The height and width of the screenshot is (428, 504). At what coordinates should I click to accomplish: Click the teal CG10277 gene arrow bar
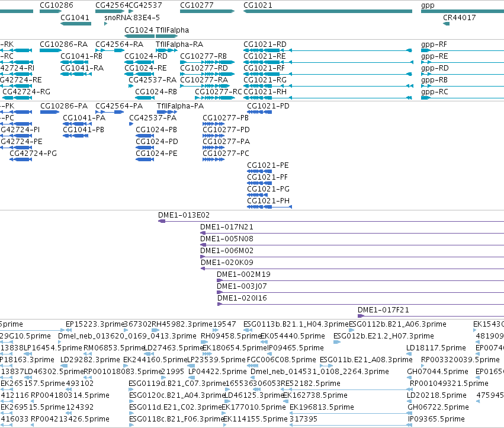(x=207, y=11)
